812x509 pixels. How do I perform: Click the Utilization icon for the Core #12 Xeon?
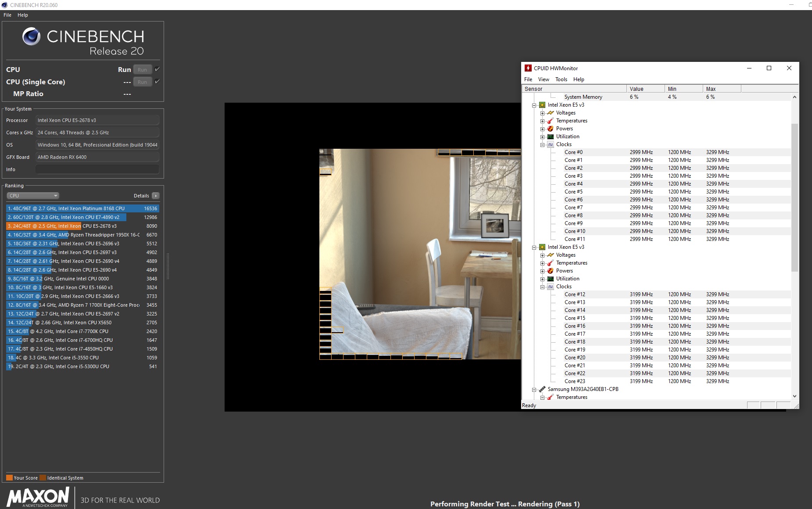[x=551, y=279]
